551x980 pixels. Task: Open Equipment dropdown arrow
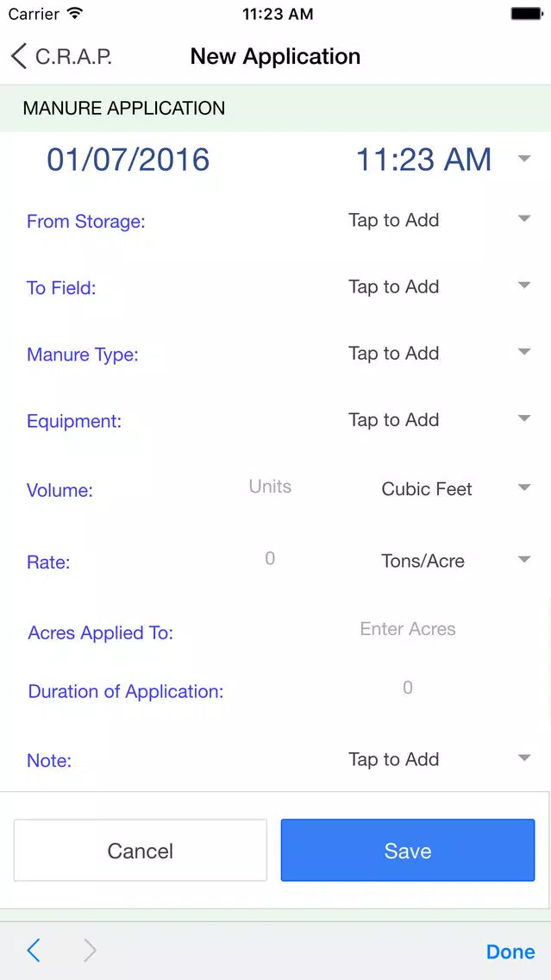(x=524, y=418)
